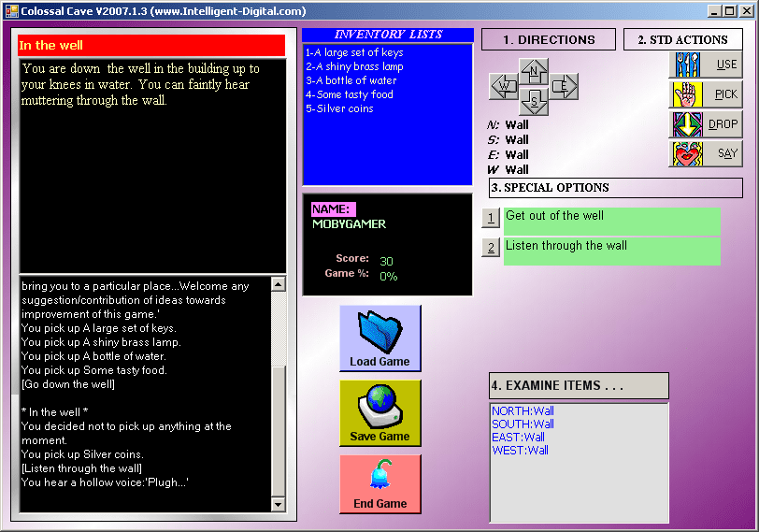Click the North direction arrow

(x=534, y=71)
